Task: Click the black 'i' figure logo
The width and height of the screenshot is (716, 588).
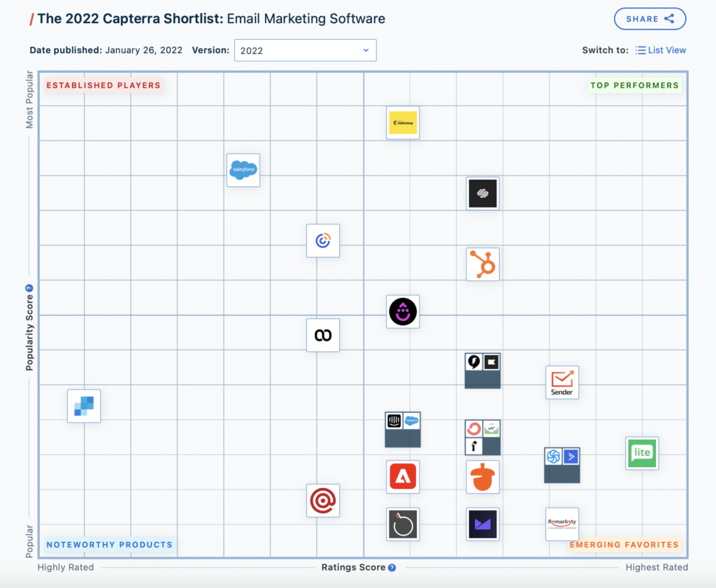Action: (474, 446)
